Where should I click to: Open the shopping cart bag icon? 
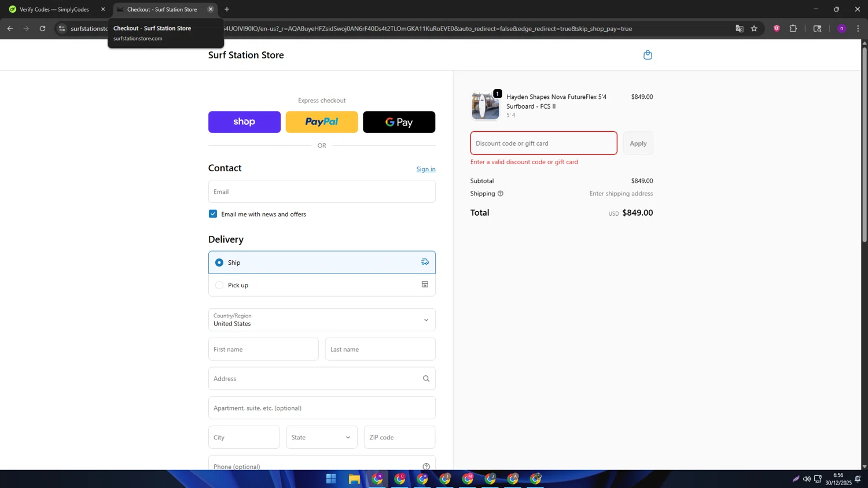[648, 55]
